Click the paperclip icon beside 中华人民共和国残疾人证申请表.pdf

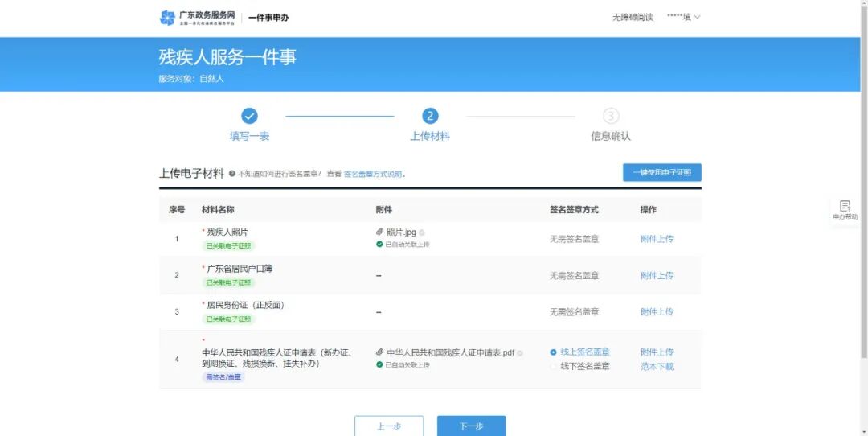click(379, 352)
